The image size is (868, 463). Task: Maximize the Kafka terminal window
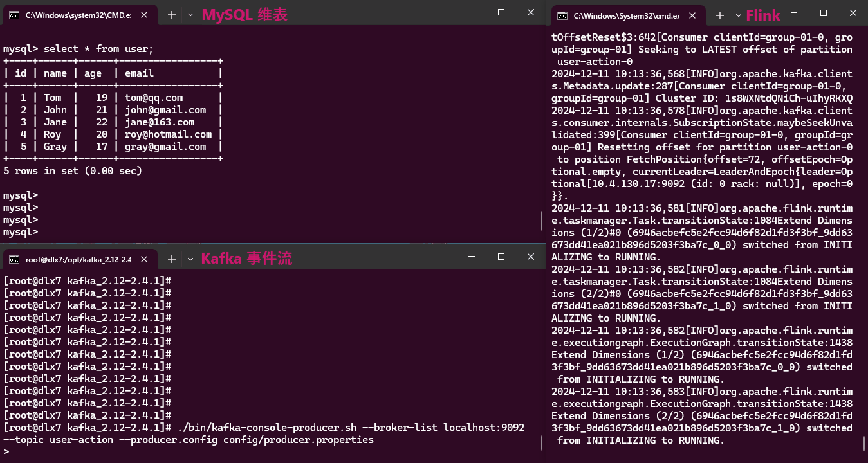pyautogui.click(x=501, y=257)
